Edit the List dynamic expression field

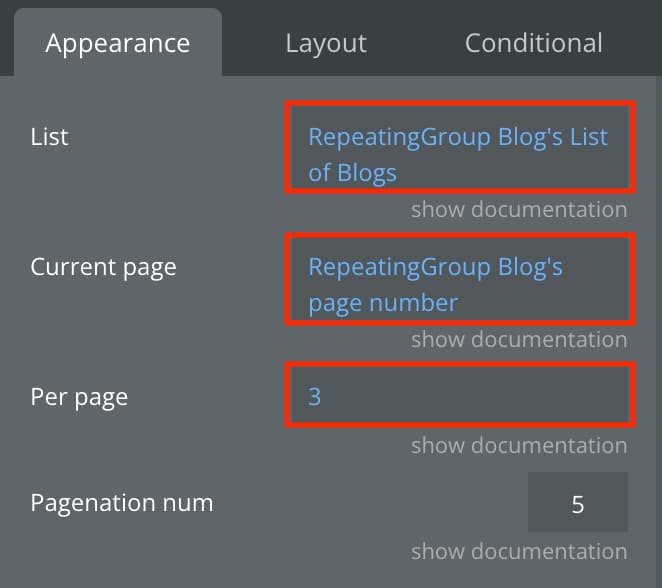pyautogui.click(x=460, y=147)
